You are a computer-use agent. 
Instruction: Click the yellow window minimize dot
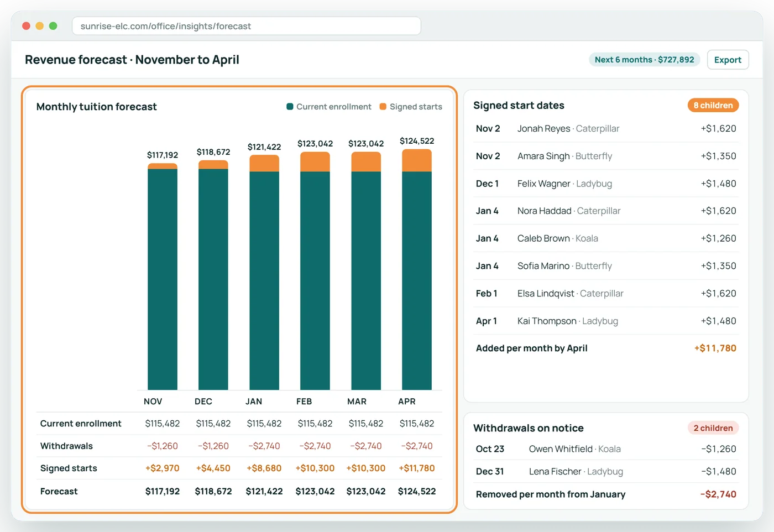39,26
